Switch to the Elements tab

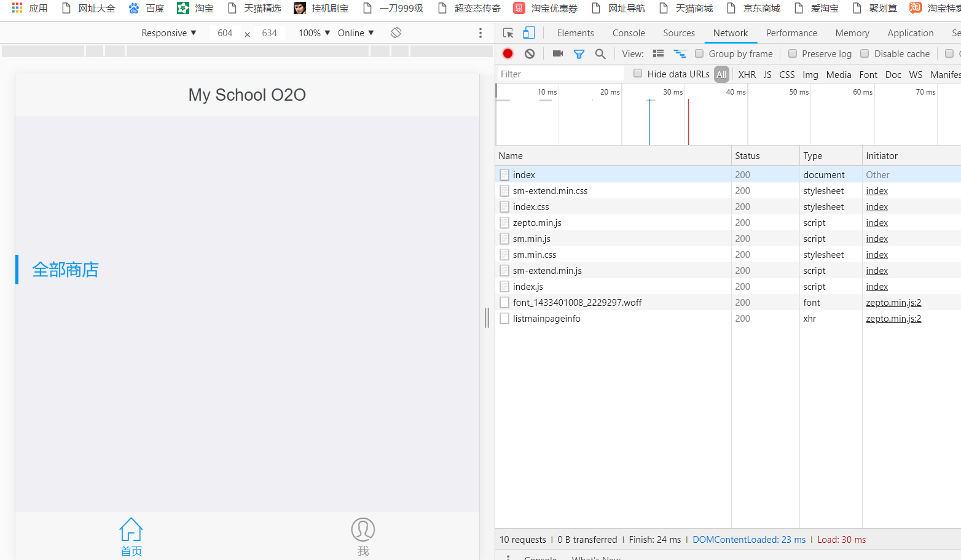point(576,33)
